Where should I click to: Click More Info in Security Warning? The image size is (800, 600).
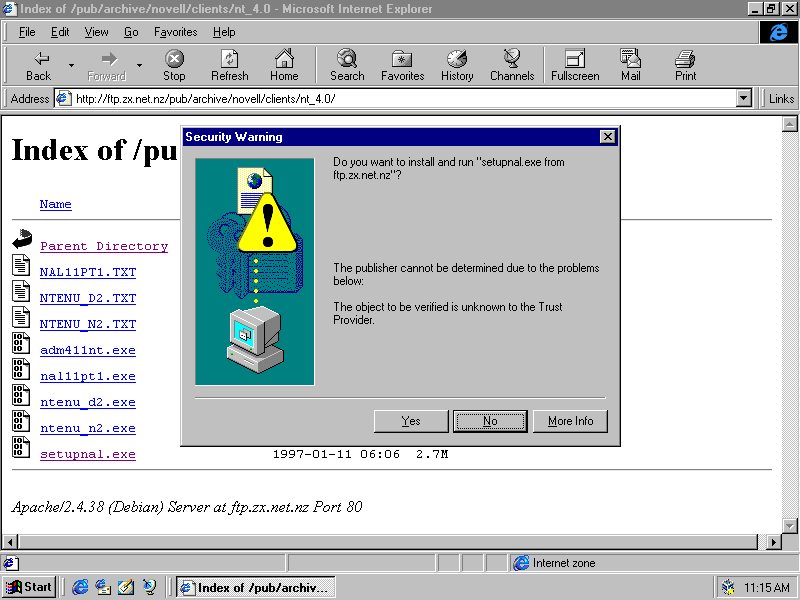pyautogui.click(x=570, y=421)
